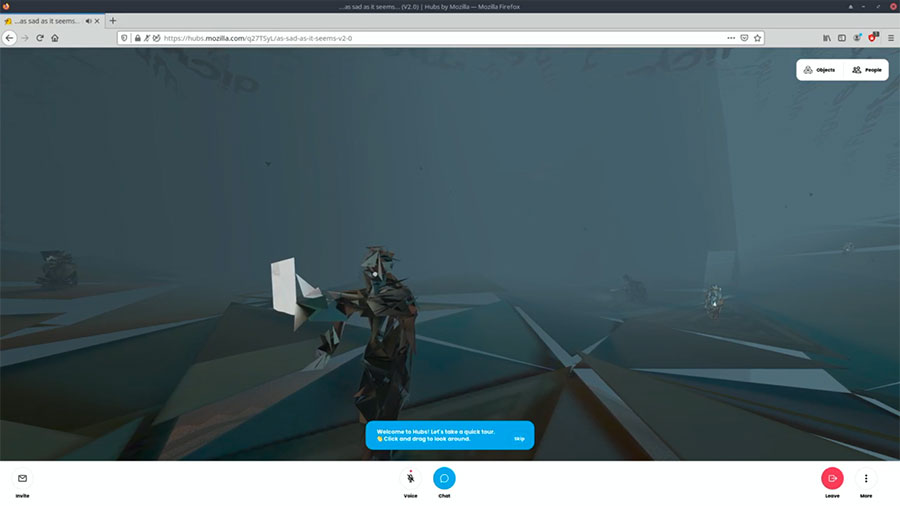Viewport: 900px width, 506px height.
Task: Reload the current page
Action: pos(40,38)
